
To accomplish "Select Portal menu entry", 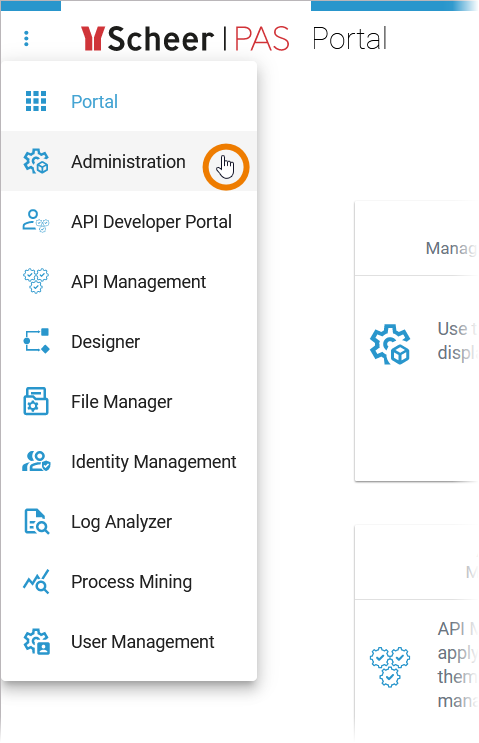I will (x=129, y=101).
